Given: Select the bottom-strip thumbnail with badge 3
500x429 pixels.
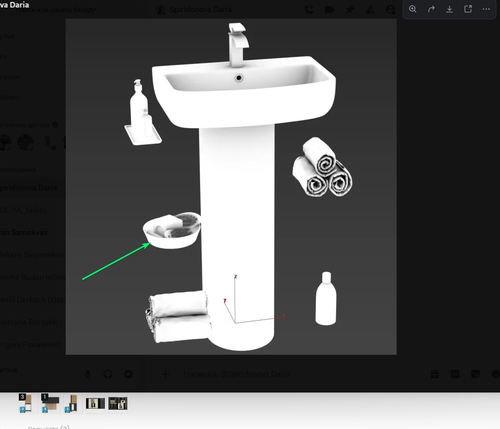Looking at the screenshot, I should [x=26, y=403].
